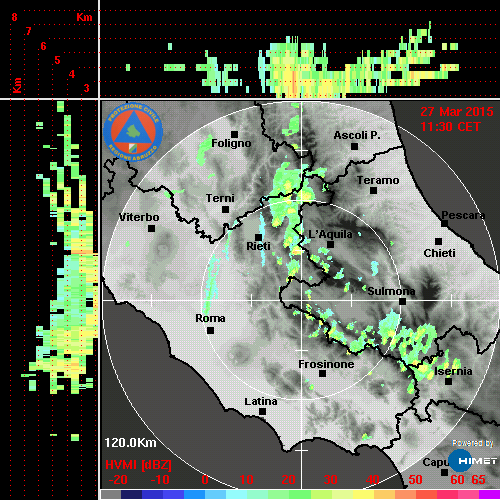Click the 50 dBZ scale value
This screenshot has height=500, width=500.
pos(415,480)
